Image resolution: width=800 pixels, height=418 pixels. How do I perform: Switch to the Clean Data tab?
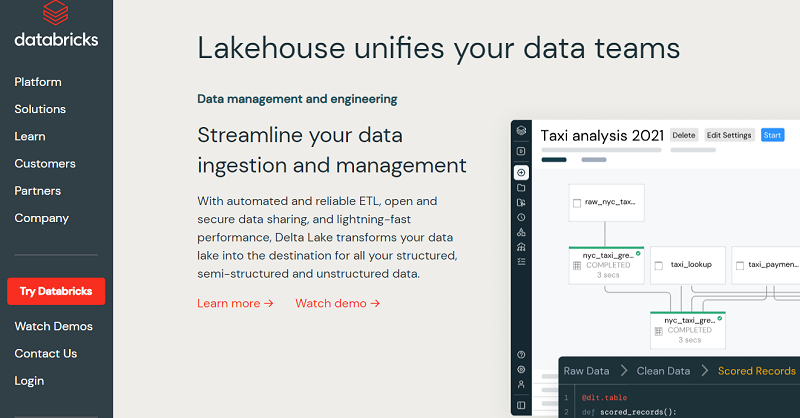(x=663, y=371)
